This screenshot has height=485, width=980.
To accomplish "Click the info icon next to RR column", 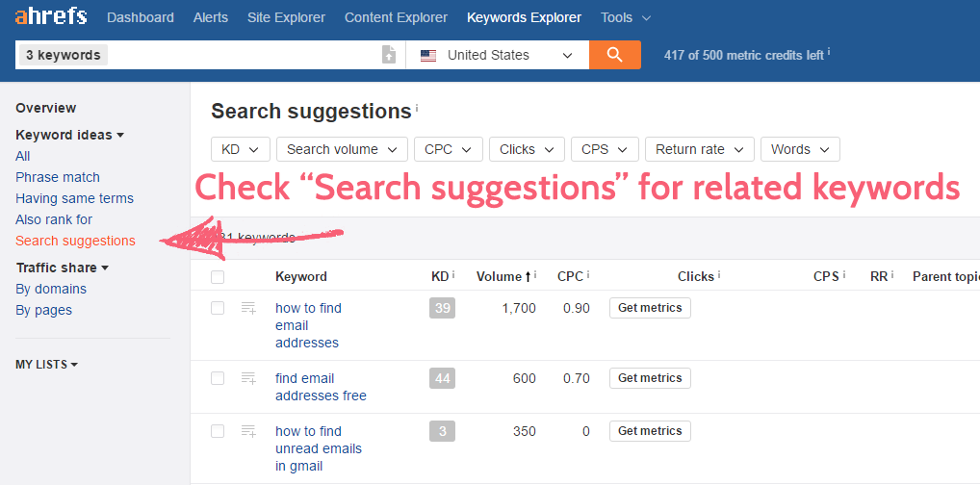I will [891, 274].
